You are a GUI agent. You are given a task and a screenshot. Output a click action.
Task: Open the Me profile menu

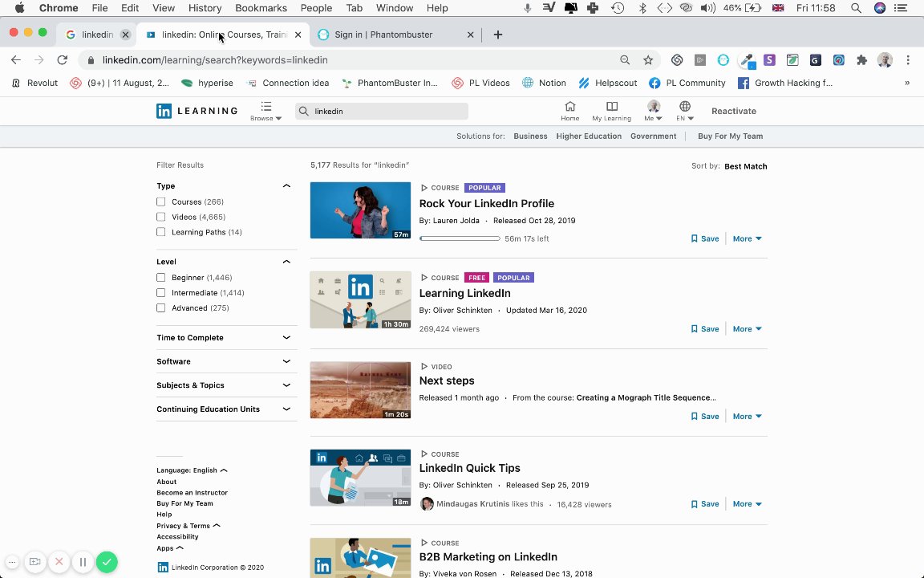click(653, 110)
